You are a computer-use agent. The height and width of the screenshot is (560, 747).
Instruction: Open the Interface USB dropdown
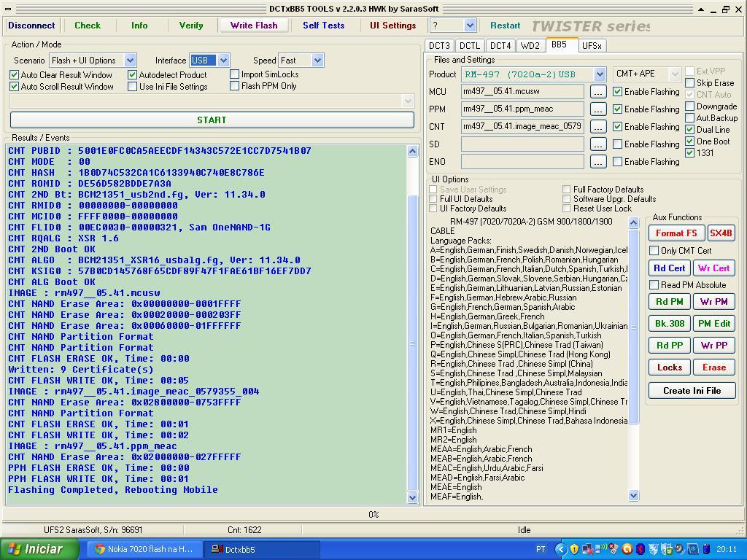click(224, 61)
